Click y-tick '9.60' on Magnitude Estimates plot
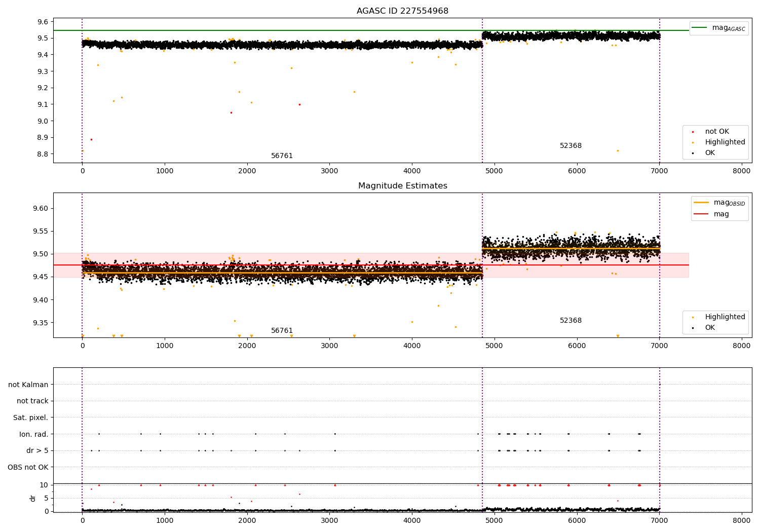 coord(41,208)
